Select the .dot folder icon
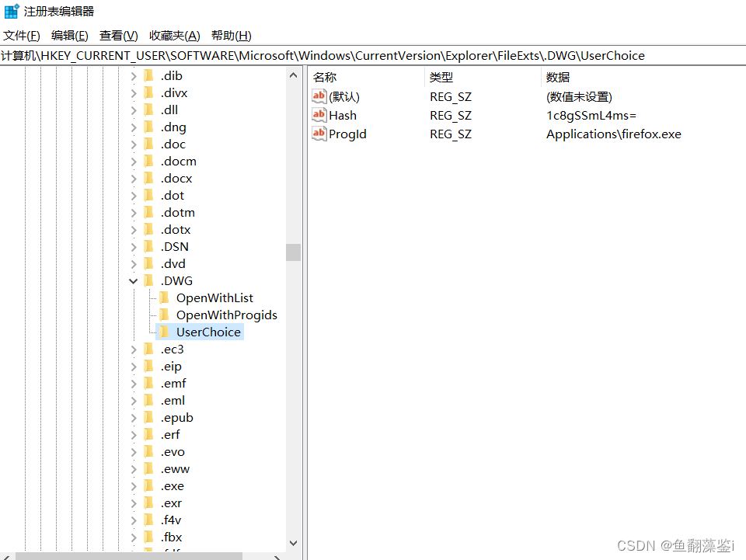The image size is (746, 560). pyautogui.click(x=149, y=196)
